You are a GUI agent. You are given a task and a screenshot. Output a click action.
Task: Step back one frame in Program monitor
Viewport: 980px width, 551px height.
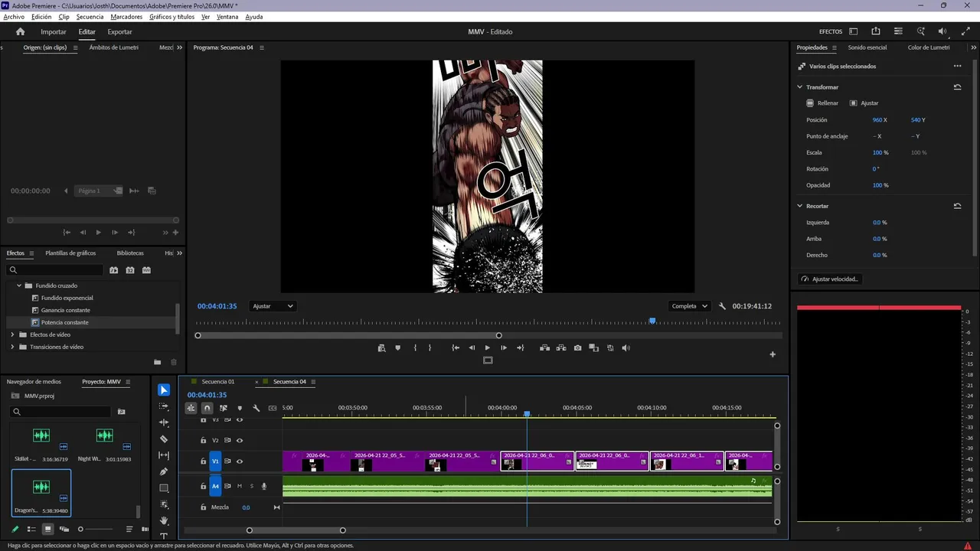coord(472,348)
